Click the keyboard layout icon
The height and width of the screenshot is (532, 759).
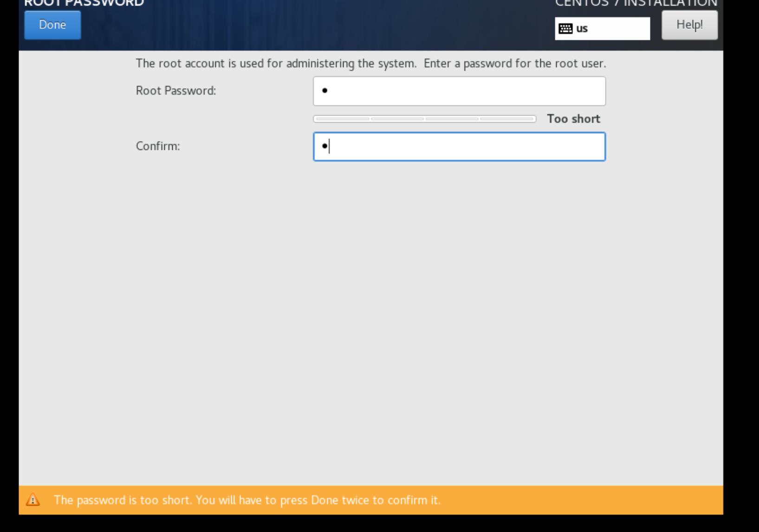(x=565, y=29)
